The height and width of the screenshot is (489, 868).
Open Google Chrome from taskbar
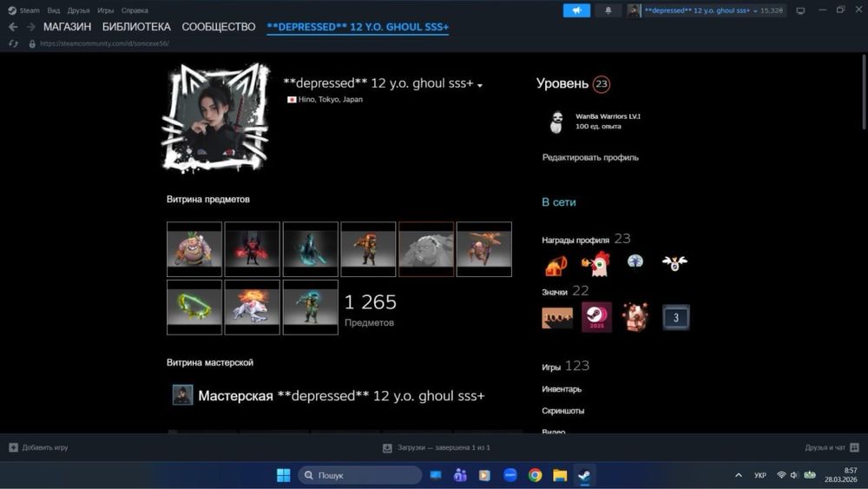coord(535,475)
